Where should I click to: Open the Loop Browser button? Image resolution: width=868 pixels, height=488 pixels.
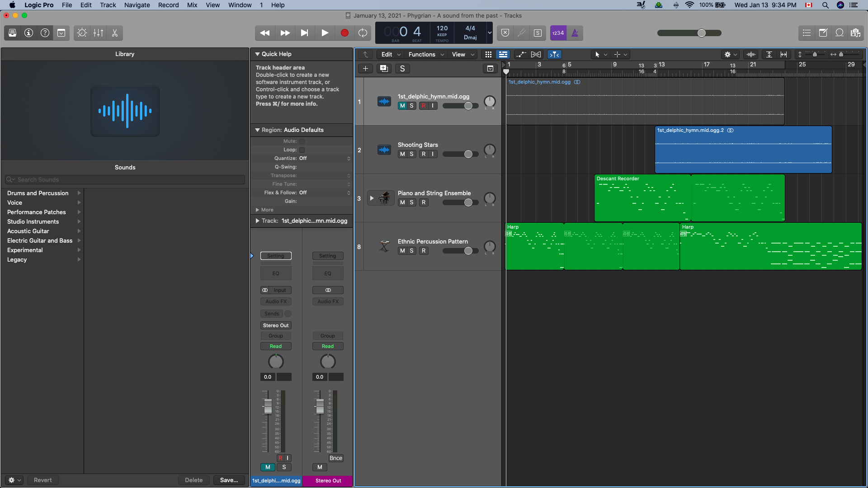tap(839, 33)
